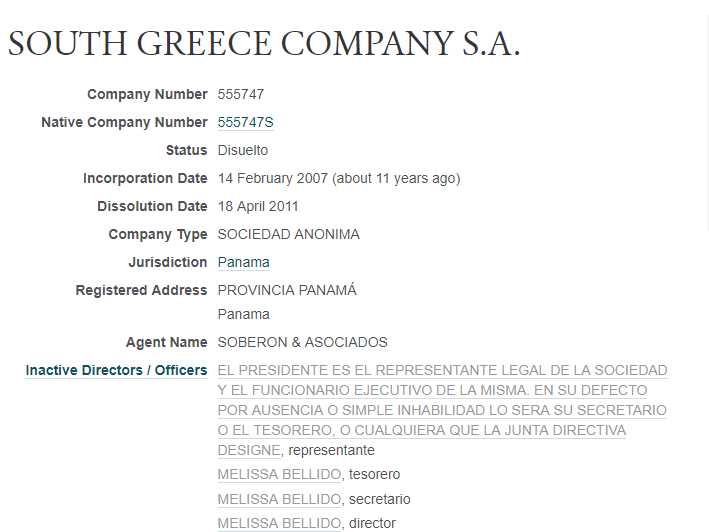
Task: Click the PROVINCIA PANAMÁ address line
Action: pos(287,290)
